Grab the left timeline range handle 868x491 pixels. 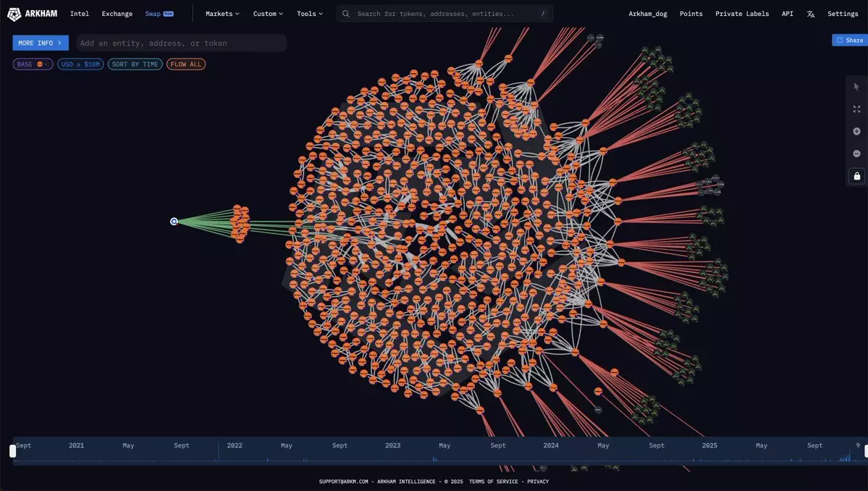tap(12, 450)
